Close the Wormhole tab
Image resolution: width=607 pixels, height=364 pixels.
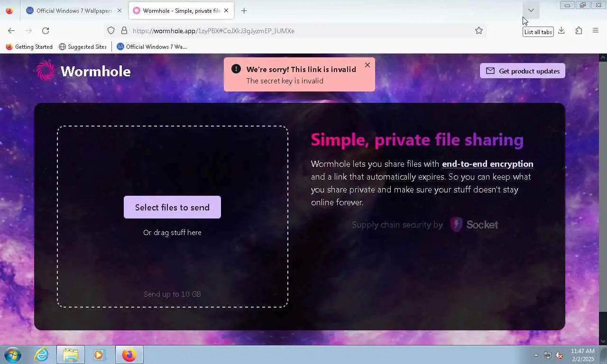coord(226,10)
